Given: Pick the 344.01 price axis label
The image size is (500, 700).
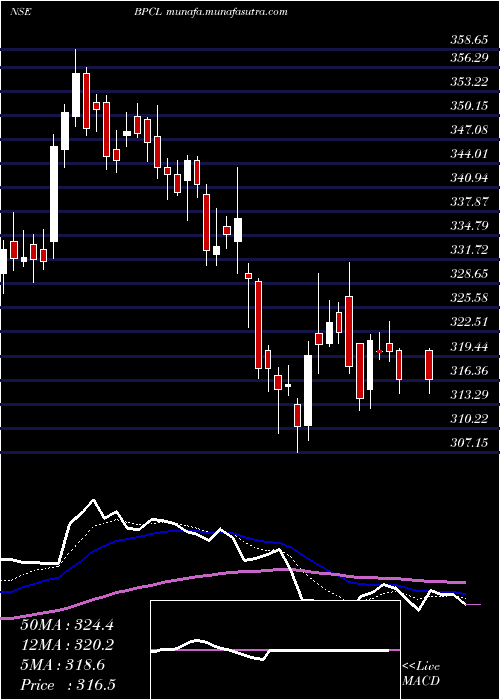Looking at the screenshot, I should pyautogui.click(x=468, y=154).
